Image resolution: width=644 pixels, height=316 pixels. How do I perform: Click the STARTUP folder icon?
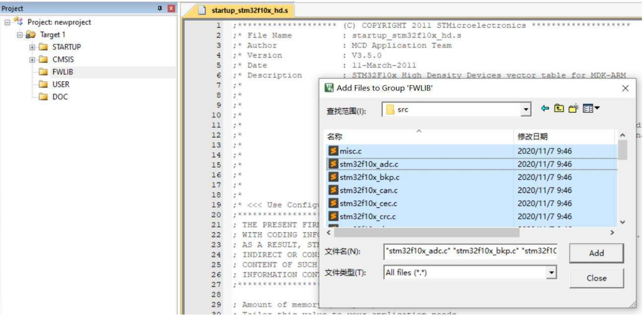coord(43,47)
